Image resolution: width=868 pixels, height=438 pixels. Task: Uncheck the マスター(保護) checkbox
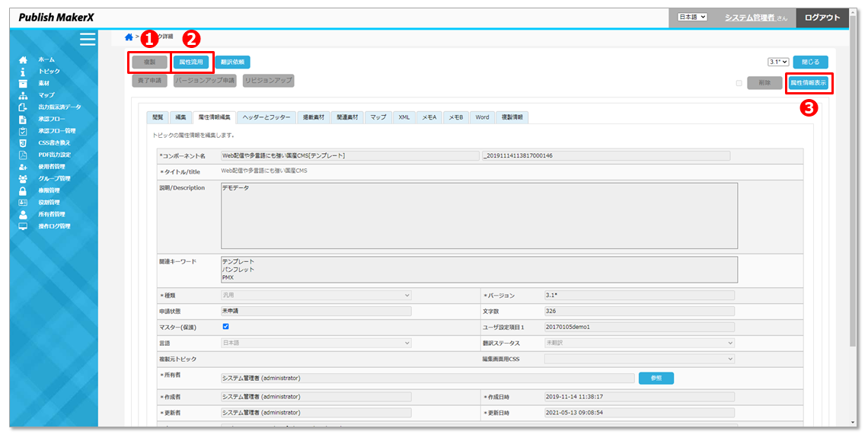tap(225, 326)
